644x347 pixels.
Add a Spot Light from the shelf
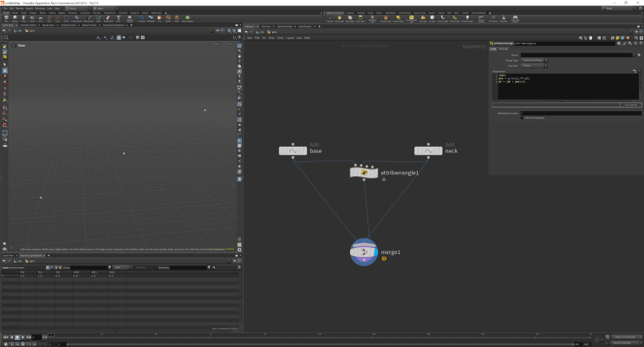pyautogui.click(x=350, y=18)
